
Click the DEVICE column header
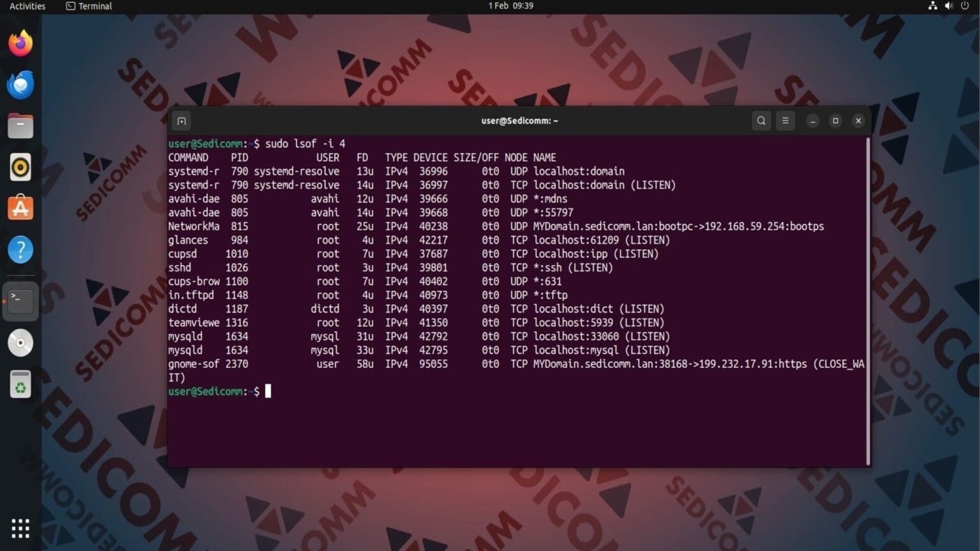(431, 158)
